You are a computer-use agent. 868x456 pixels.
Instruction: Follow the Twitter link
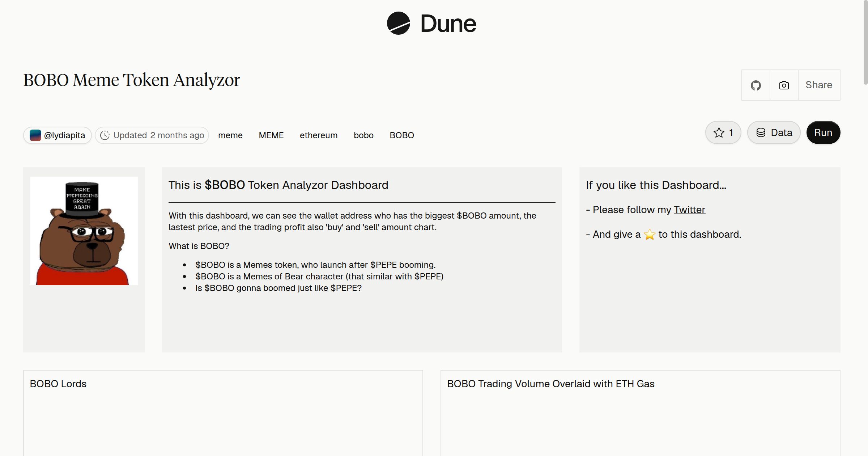pyautogui.click(x=689, y=210)
